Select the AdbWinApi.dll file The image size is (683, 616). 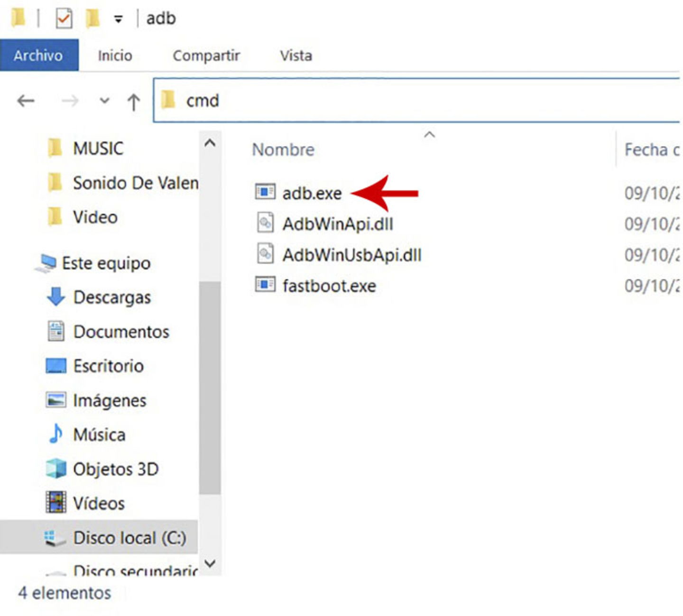(x=338, y=224)
